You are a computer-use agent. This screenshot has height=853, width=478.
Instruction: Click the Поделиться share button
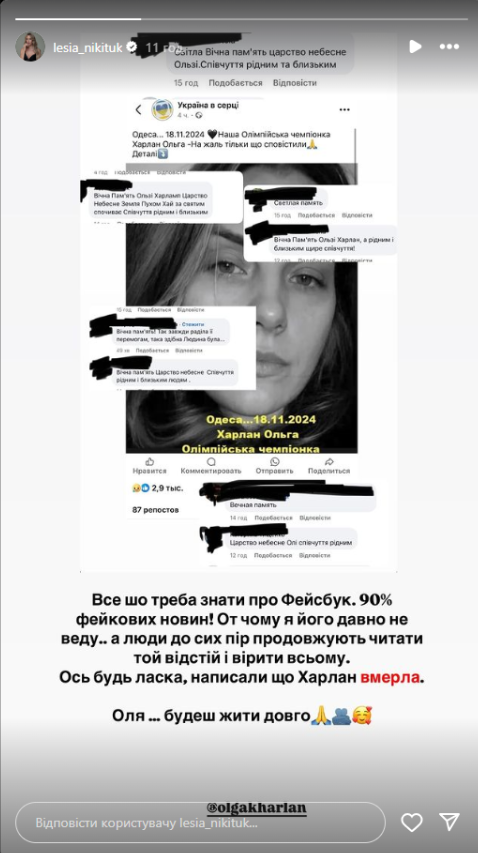(328, 466)
